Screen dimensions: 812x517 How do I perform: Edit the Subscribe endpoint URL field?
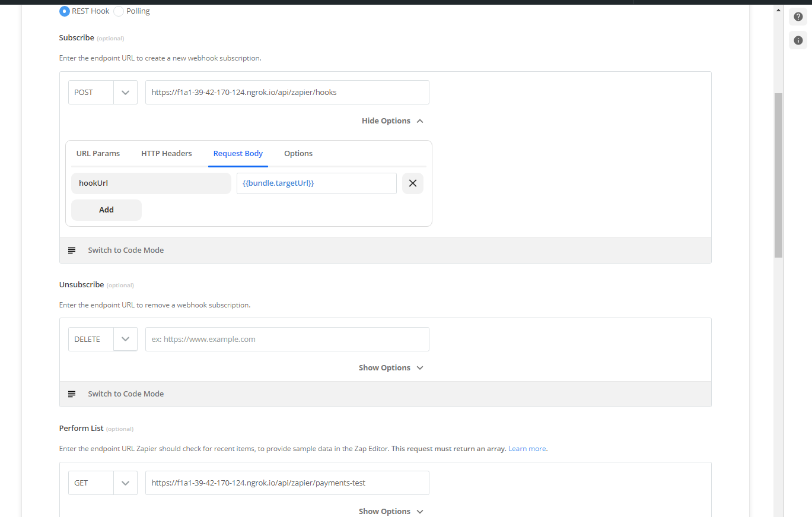tap(287, 93)
